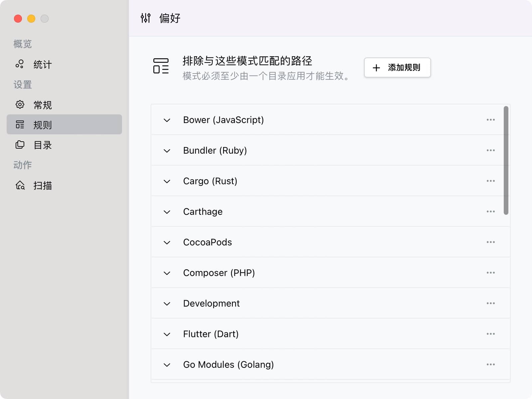Select the Flutter (Dart) label text

pyautogui.click(x=211, y=334)
